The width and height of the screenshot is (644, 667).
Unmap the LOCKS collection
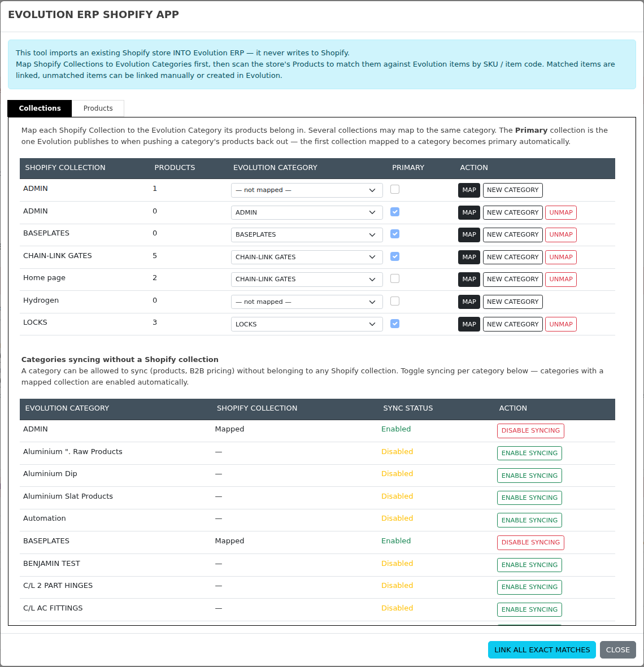click(560, 324)
